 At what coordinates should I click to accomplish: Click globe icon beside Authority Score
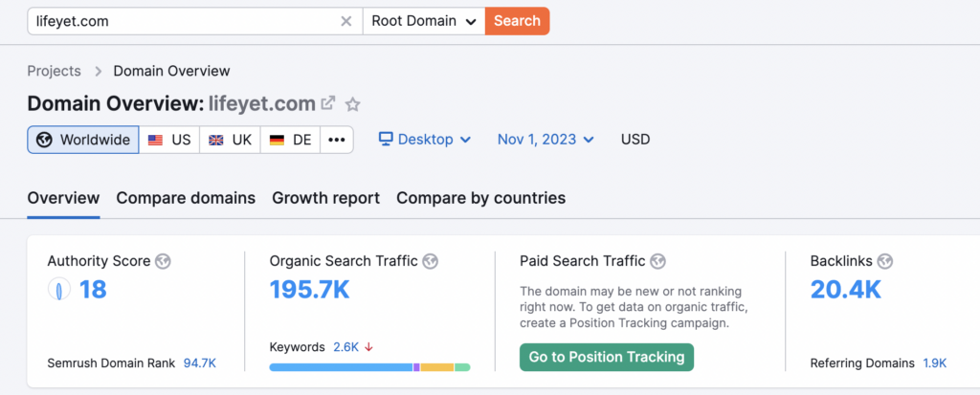point(163,260)
